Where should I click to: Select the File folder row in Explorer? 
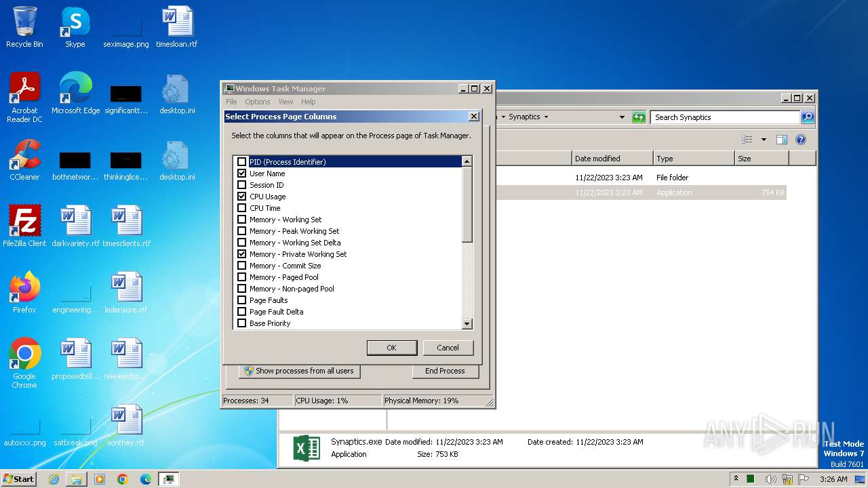click(641, 178)
